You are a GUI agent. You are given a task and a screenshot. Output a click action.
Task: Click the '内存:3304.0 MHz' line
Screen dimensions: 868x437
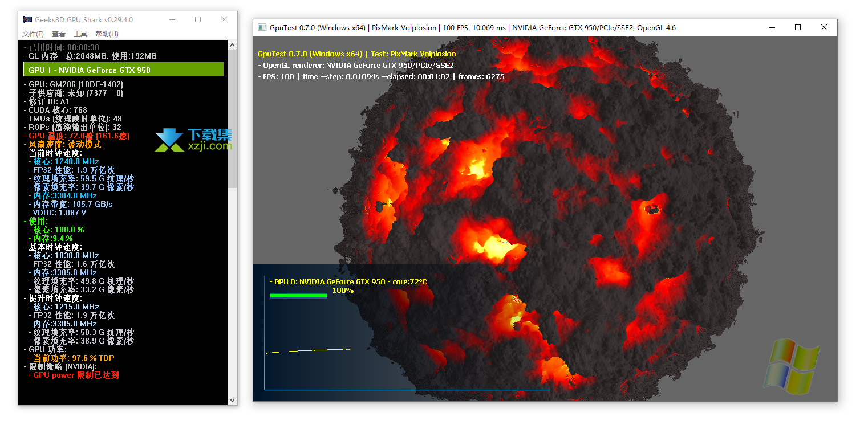[62, 195]
